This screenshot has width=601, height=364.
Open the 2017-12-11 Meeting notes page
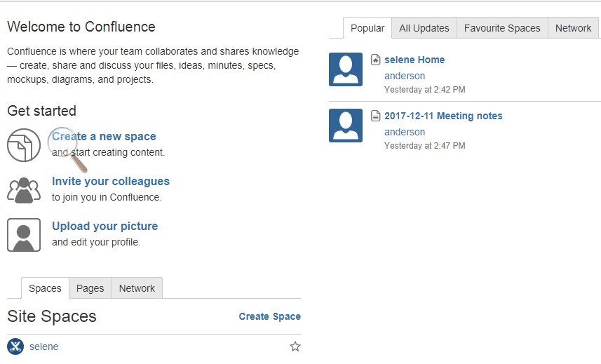[443, 116]
